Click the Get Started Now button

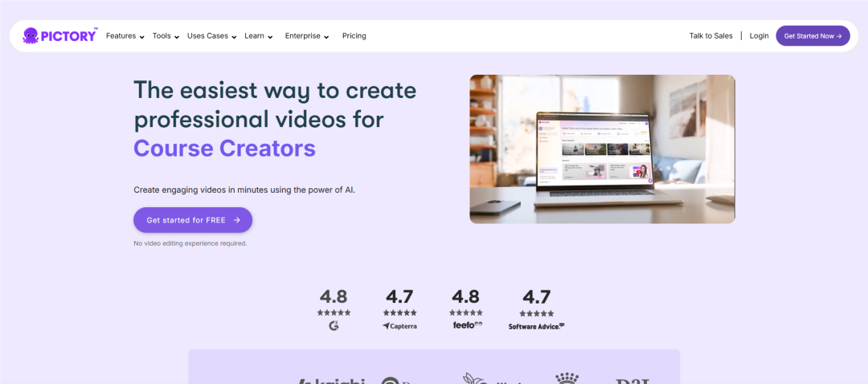pos(813,36)
